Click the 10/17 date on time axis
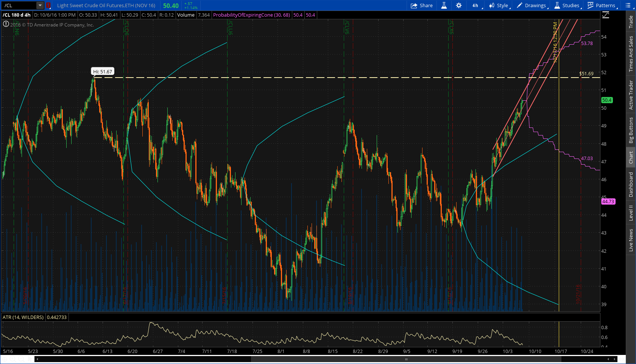Viewport: 636px width, 364px height. point(561,351)
